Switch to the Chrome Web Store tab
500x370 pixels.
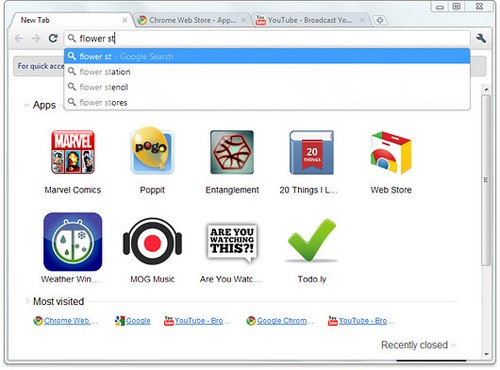[193, 20]
